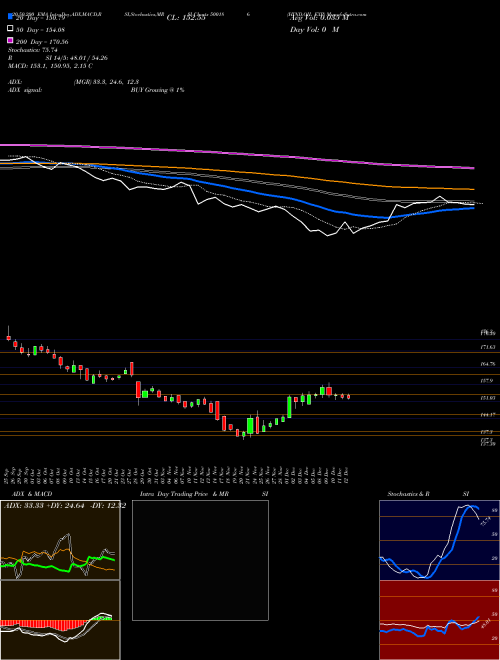Open the blue Stochastics chart panel
The image size is (500, 660).
[439, 540]
